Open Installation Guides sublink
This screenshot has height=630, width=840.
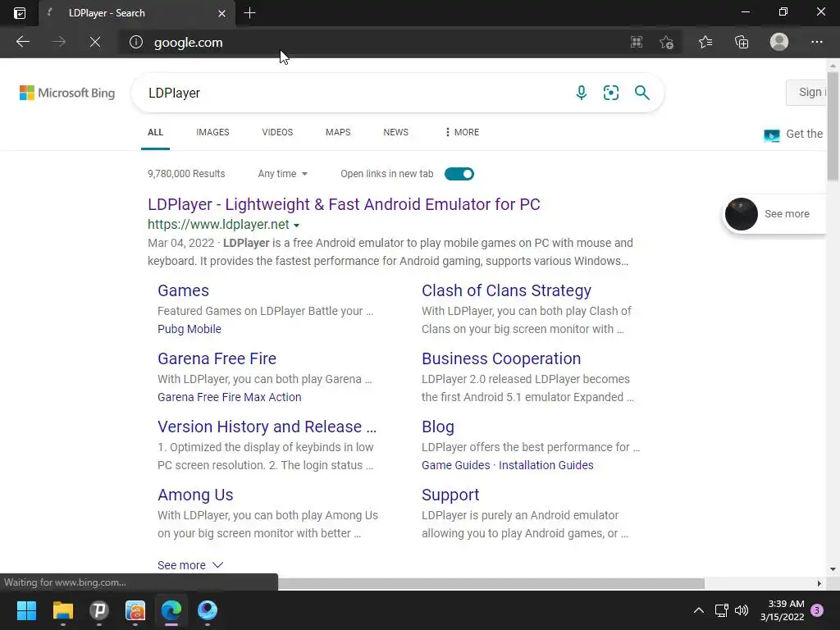coord(546,465)
